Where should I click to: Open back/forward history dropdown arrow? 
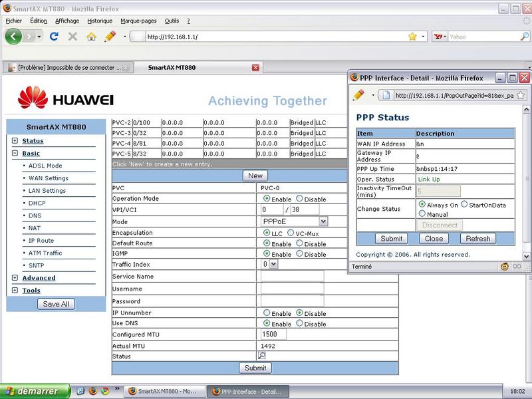39,37
